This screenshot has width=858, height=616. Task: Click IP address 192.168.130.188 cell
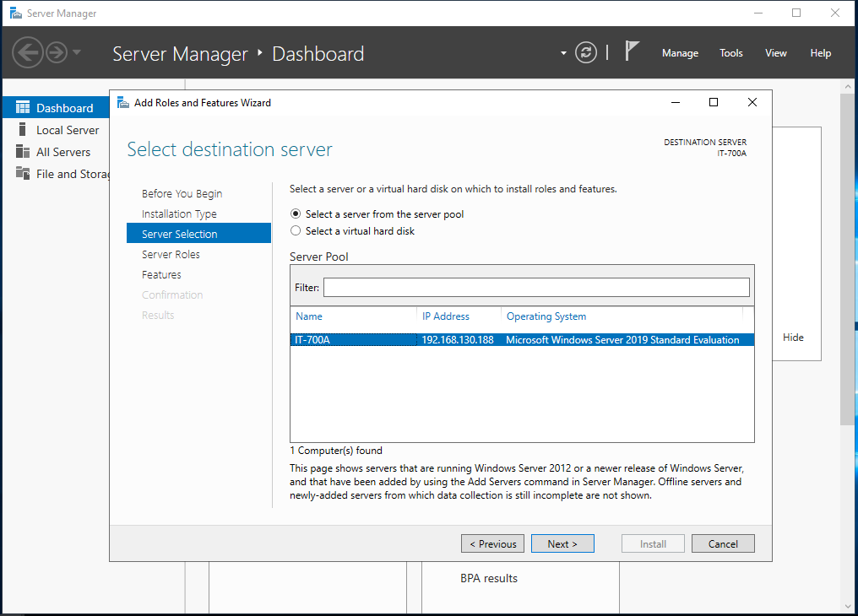point(458,340)
